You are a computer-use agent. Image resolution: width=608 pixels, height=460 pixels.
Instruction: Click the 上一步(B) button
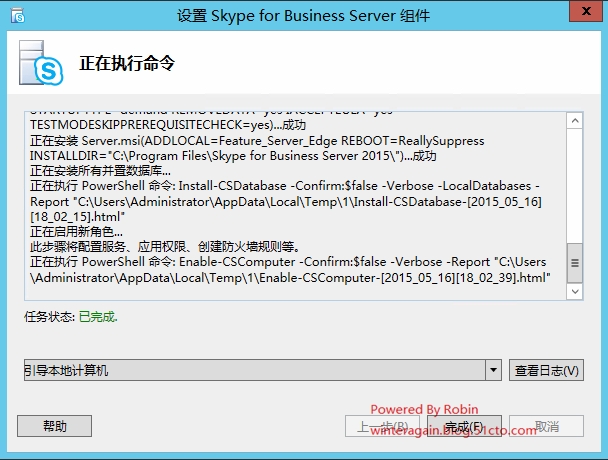click(382, 426)
